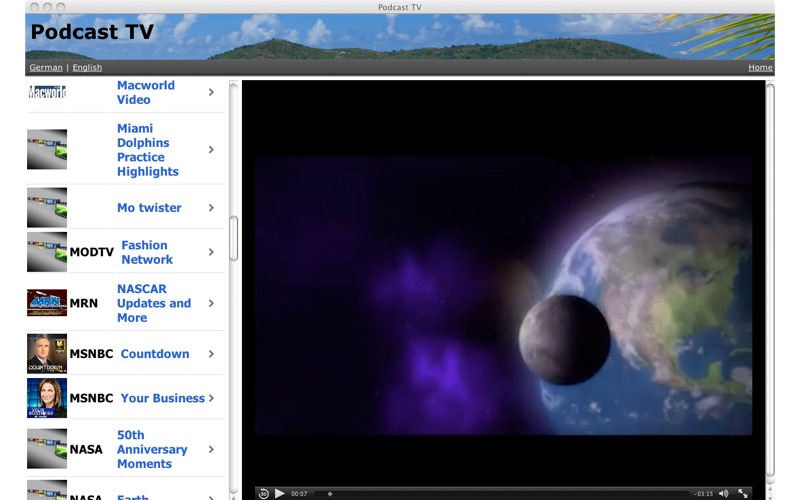Switch language to English

point(87,67)
